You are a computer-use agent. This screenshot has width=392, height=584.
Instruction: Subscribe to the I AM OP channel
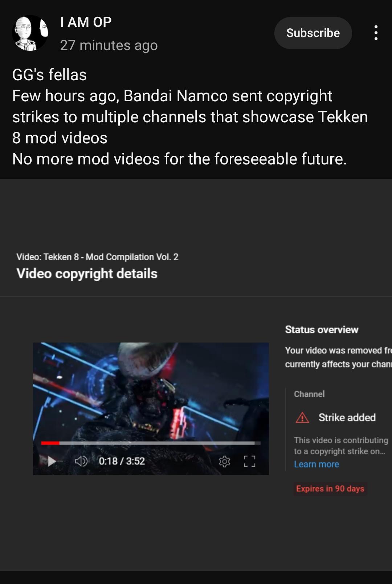[x=313, y=33]
